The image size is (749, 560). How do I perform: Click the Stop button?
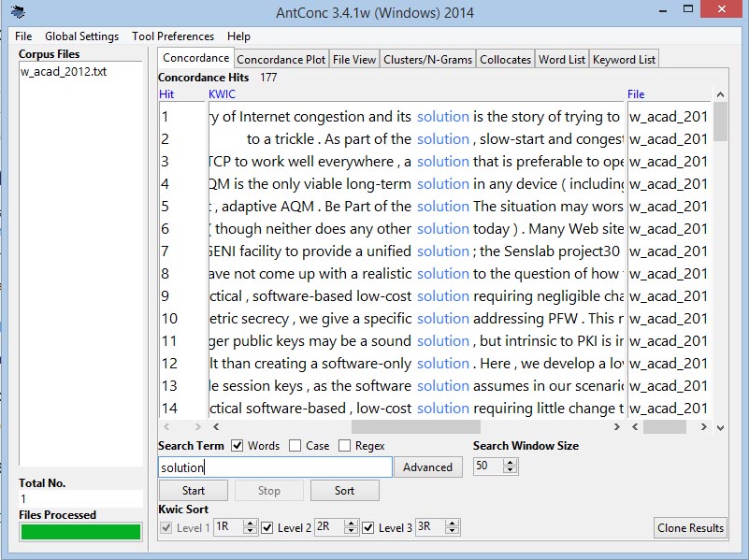coord(269,490)
